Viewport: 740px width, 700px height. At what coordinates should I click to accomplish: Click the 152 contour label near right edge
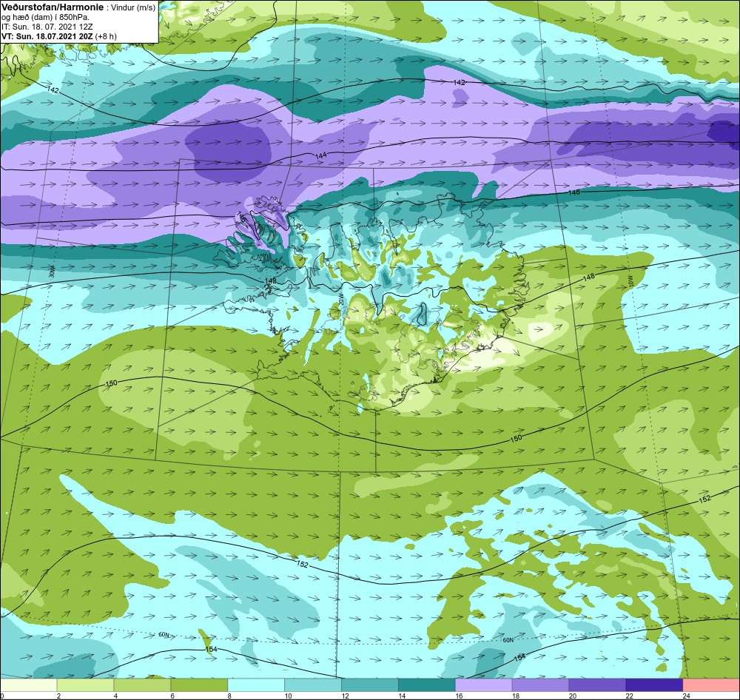(704, 499)
